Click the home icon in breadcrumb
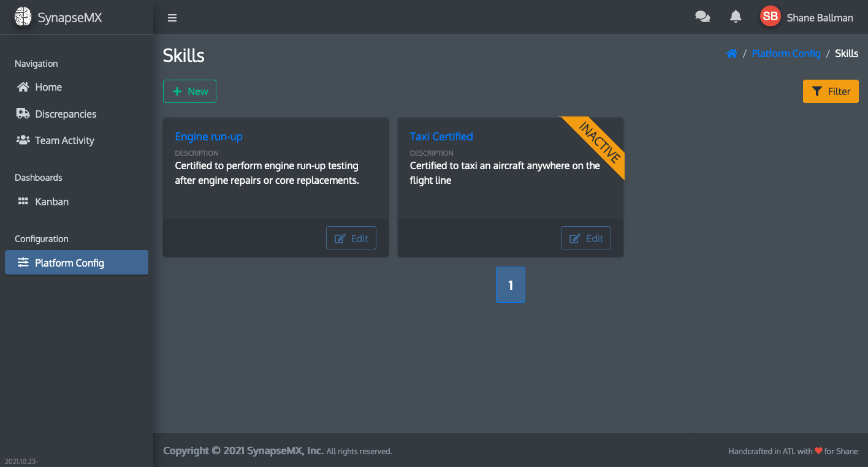 pyautogui.click(x=731, y=53)
